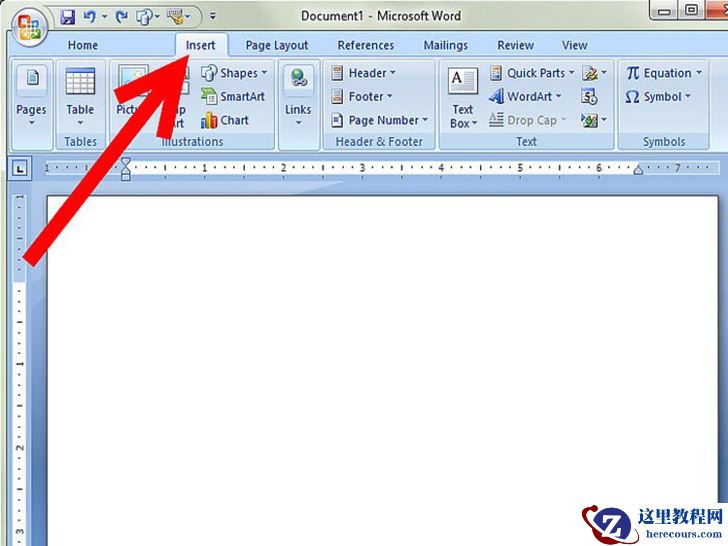Screen dimensions: 728x546
Task: Open the Undo history dropdown arrow
Action: tap(104, 17)
